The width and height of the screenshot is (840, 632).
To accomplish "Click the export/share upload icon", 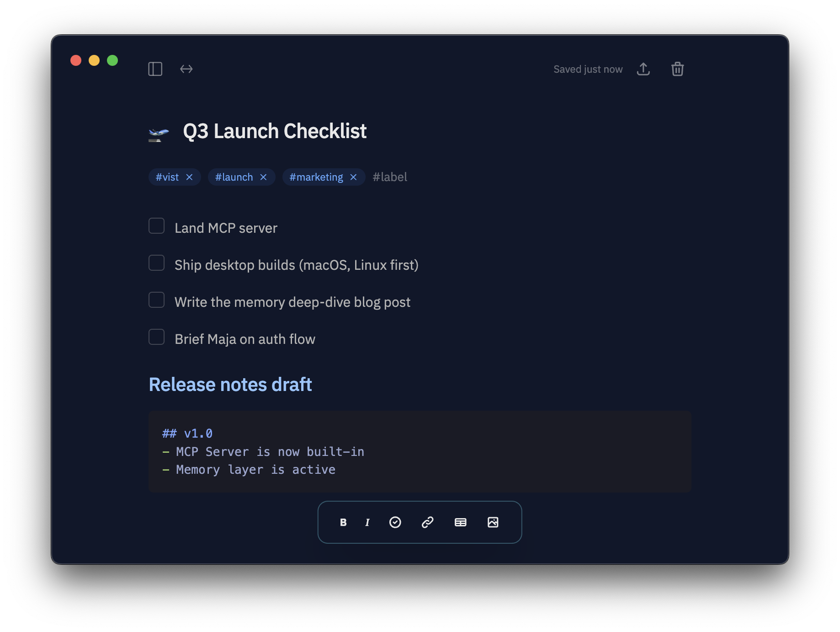I will (x=643, y=69).
